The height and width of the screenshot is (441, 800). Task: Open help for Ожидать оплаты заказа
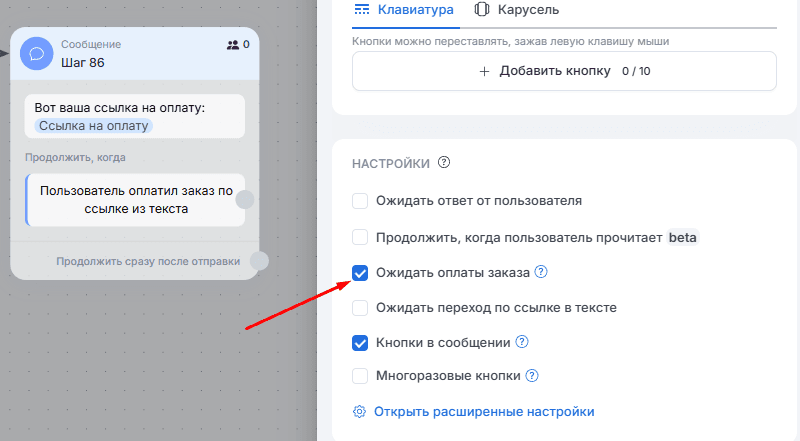[541, 272]
